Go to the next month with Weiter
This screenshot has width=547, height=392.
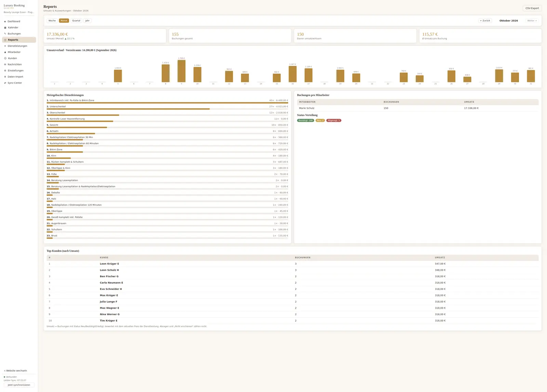click(x=532, y=20)
